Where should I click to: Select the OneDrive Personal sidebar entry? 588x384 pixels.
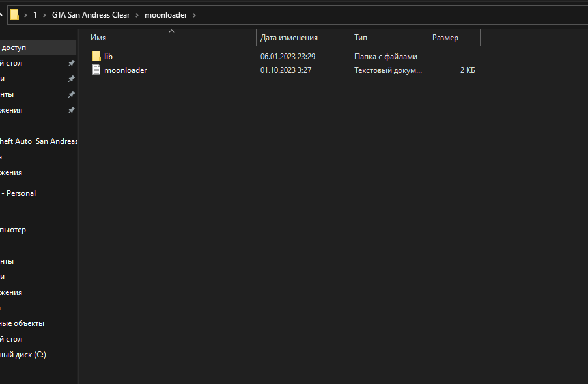[x=20, y=193]
